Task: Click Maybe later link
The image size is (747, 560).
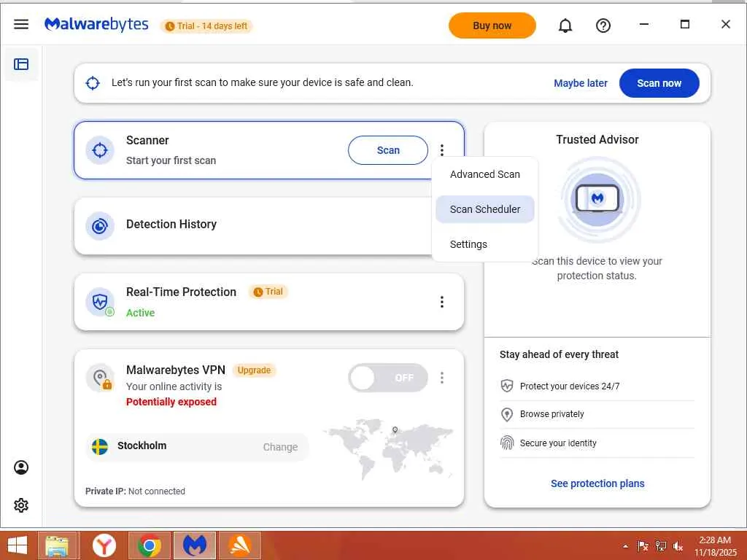Action: [x=580, y=83]
